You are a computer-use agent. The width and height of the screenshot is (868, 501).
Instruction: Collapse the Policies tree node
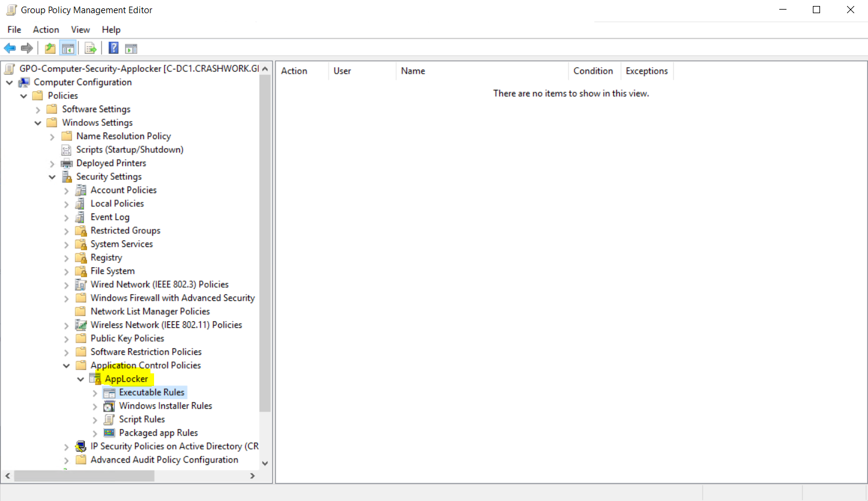[x=24, y=96]
